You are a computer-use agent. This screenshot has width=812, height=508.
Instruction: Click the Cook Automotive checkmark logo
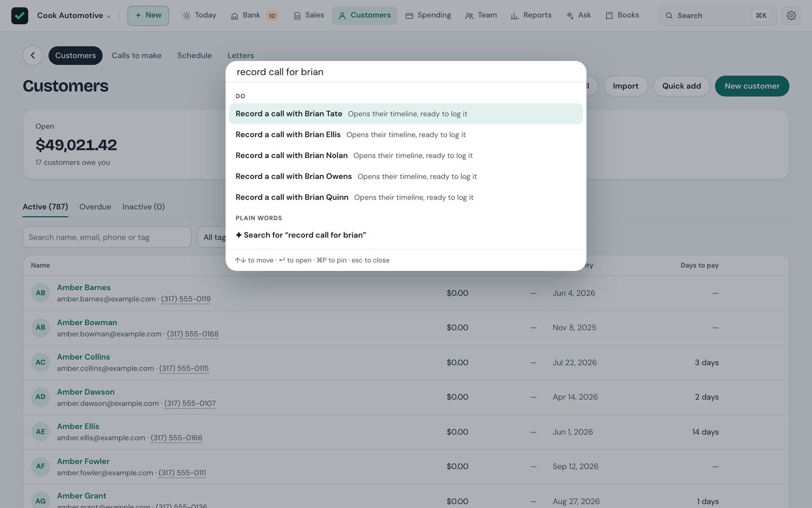tap(20, 16)
